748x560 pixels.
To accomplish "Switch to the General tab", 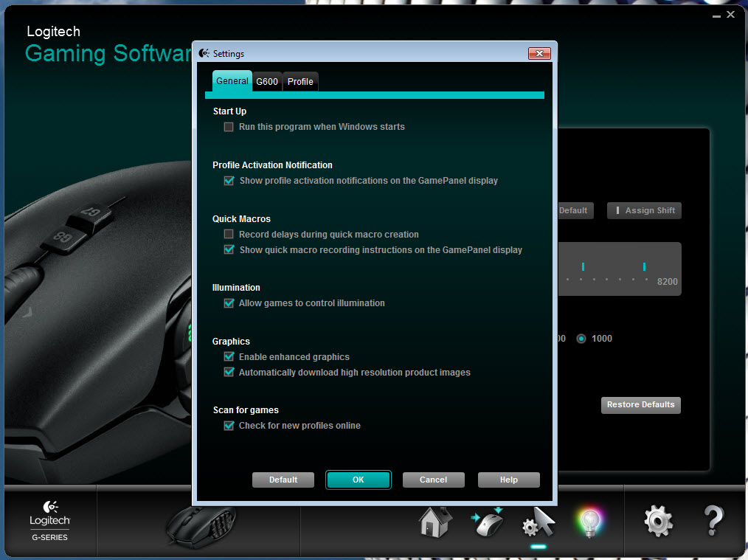I will click(x=232, y=81).
